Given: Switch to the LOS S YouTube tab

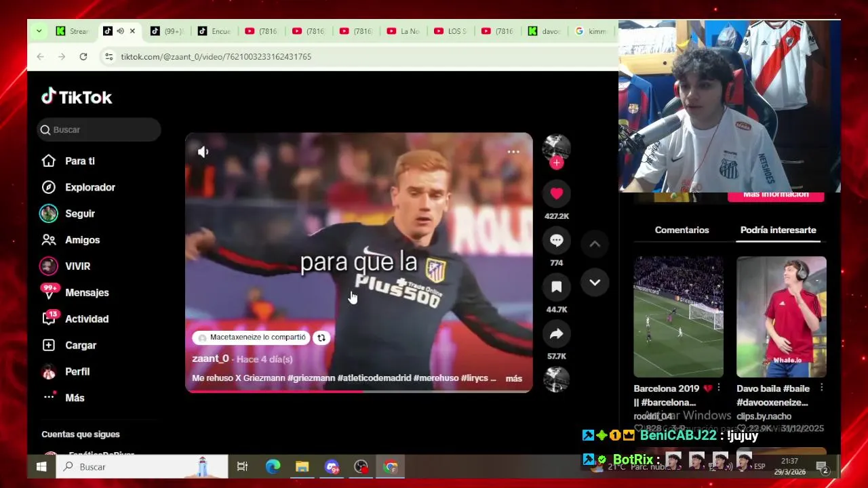Looking at the screenshot, I should pos(451,31).
